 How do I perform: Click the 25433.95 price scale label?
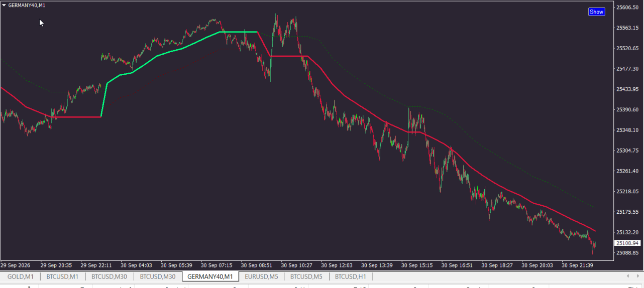click(x=627, y=89)
